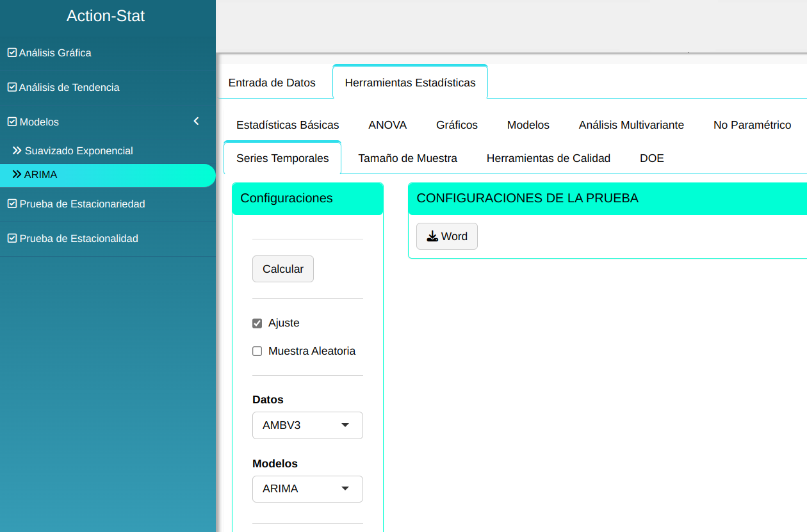This screenshot has height=532, width=807.
Task: Collapse the Modelos sidebar menu arrow
Action: 197,121
